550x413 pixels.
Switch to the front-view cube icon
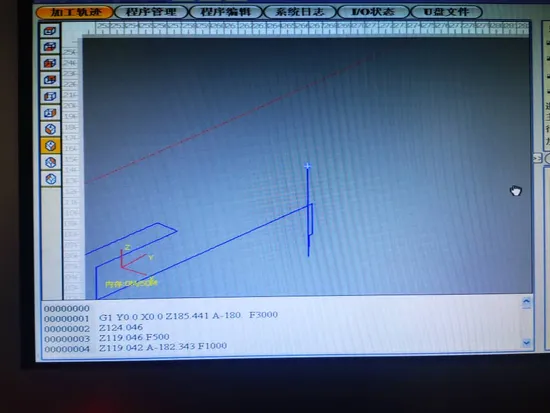tap(50, 64)
